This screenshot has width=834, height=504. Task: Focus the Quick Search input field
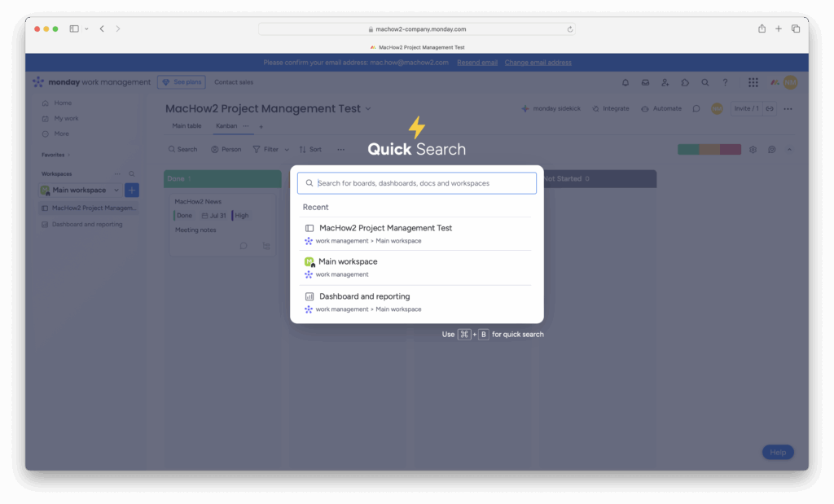(x=417, y=183)
